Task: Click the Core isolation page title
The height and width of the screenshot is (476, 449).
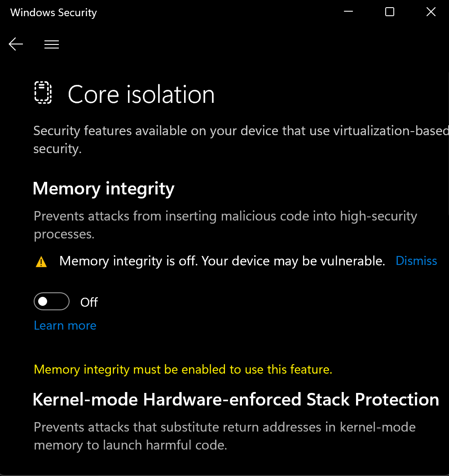Action: pyautogui.click(x=141, y=94)
